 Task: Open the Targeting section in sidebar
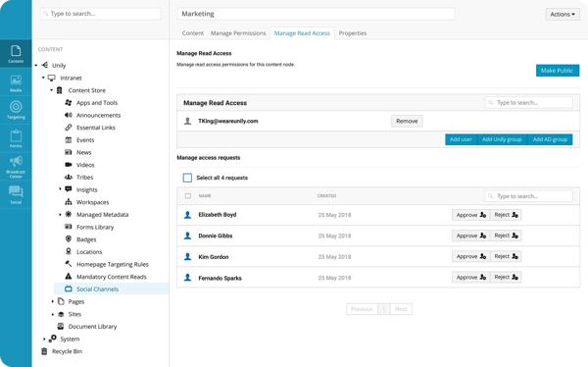16,110
